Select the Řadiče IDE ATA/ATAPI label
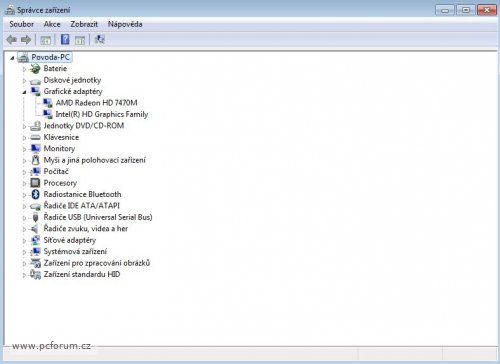The width and height of the screenshot is (500, 364). point(82,206)
